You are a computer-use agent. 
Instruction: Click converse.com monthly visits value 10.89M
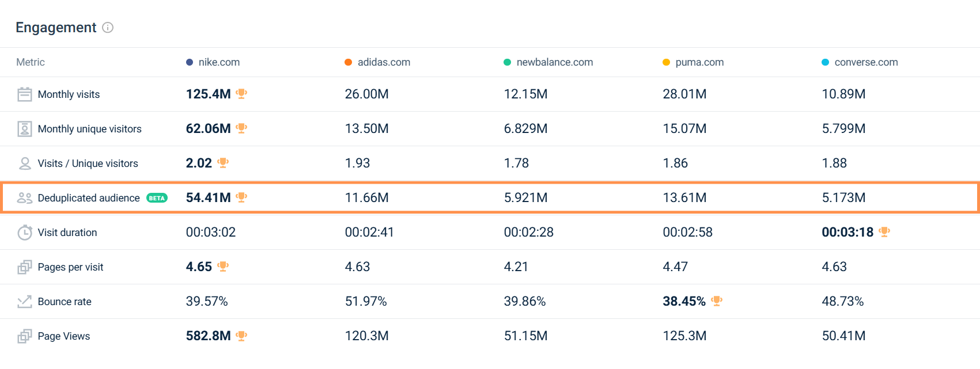843,94
